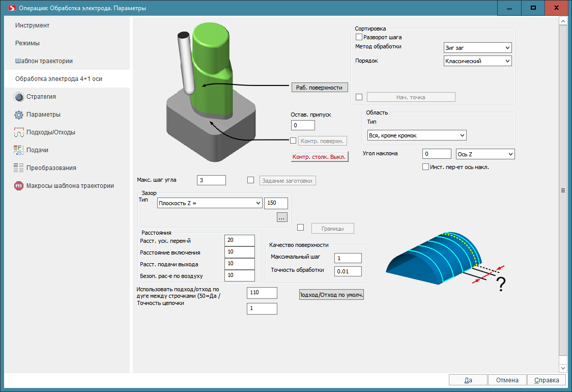The width and height of the screenshot is (572, 392).
Task: Click the application logo in title bar
Action: click(12, 8)
